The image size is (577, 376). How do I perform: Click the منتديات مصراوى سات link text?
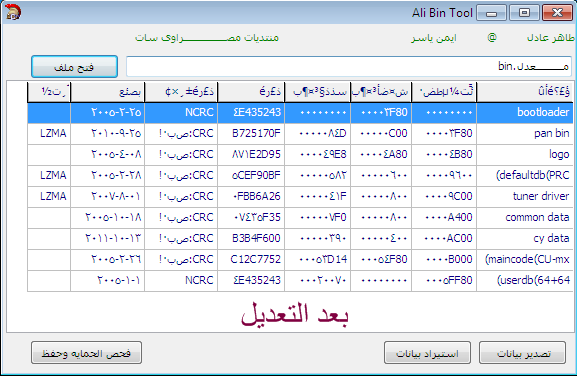coord(207,38)
